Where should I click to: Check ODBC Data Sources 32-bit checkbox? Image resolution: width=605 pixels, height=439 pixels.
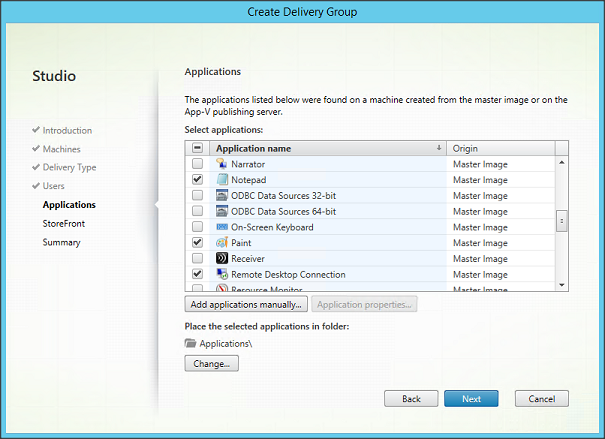[197, 195]
